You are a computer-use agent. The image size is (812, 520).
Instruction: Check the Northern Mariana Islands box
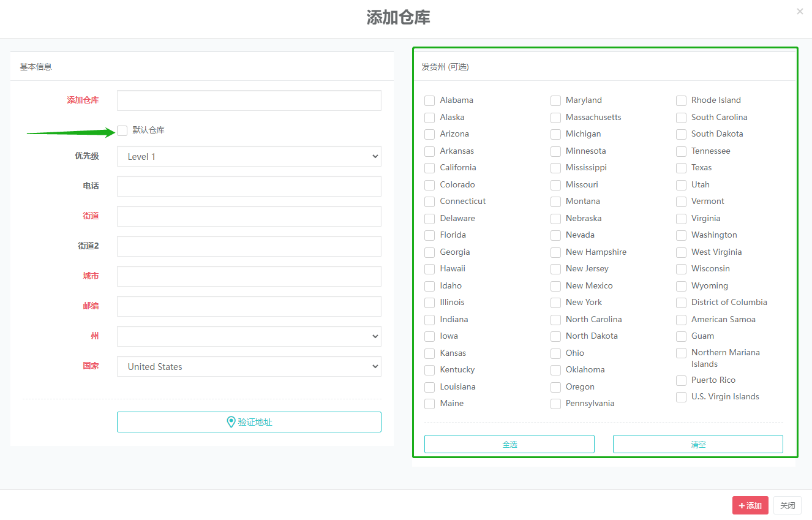681,353
